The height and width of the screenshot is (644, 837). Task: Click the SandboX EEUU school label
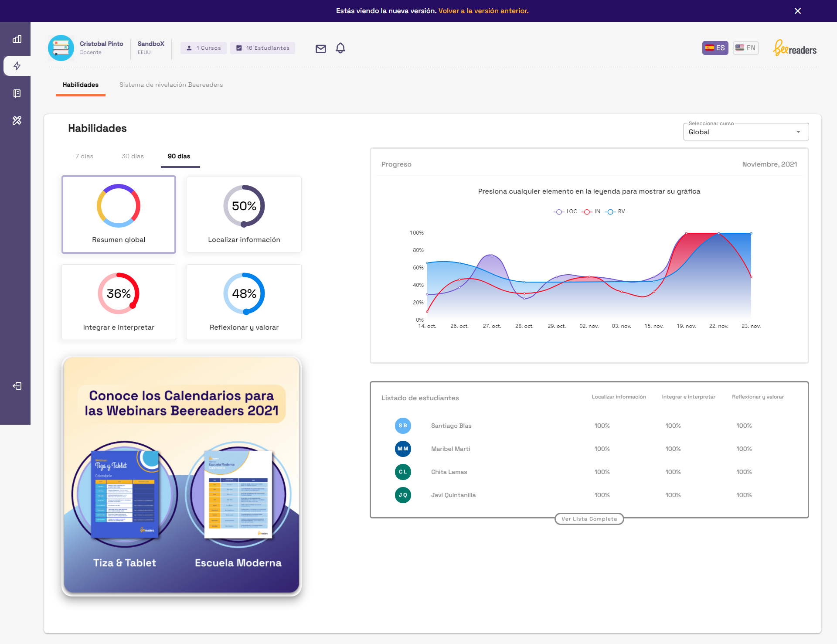click(x=151, y=48)
